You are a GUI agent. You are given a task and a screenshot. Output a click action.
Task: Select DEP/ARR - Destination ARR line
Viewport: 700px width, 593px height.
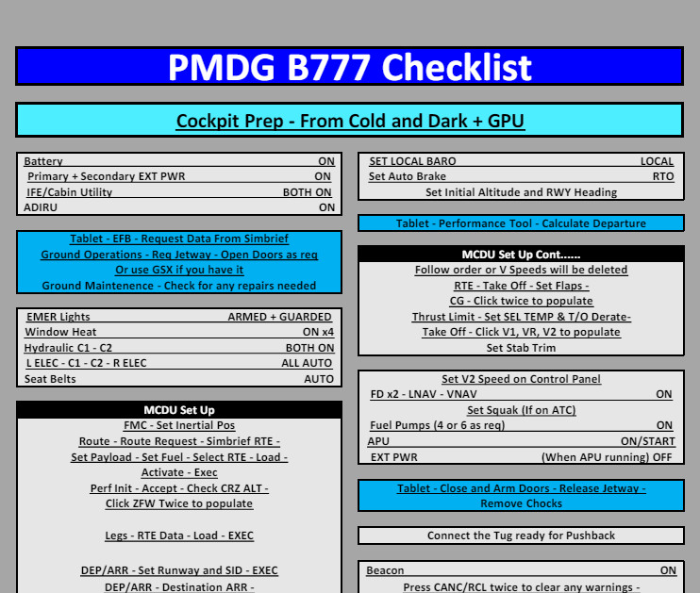[179, 586]
